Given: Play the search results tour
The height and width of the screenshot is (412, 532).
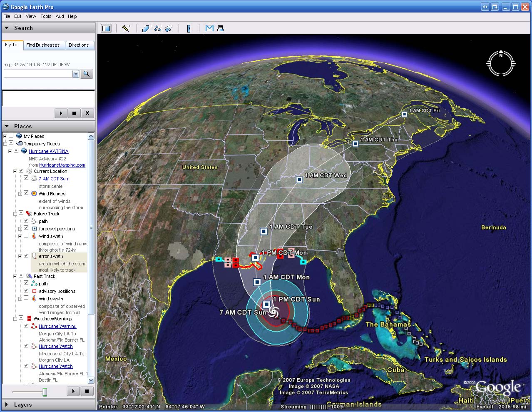Looking at the screenshot, I should tap(61, 113).
